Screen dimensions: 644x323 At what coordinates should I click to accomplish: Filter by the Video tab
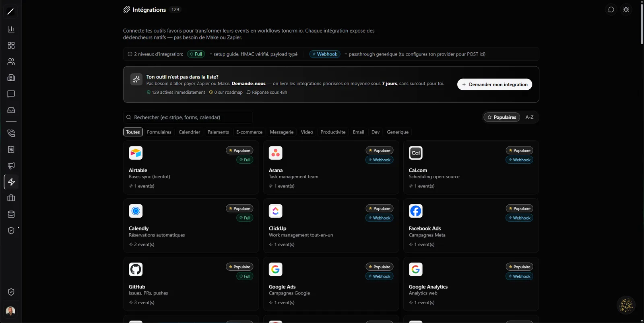(307, 132)
